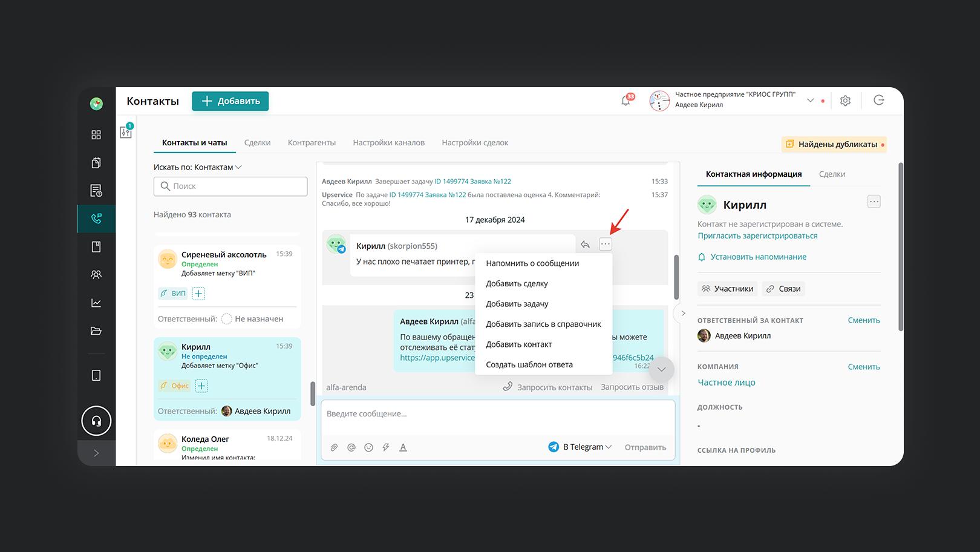Click the green 'Добавить' button
Screen dimensions: 980x552
[x=230, y=101]
